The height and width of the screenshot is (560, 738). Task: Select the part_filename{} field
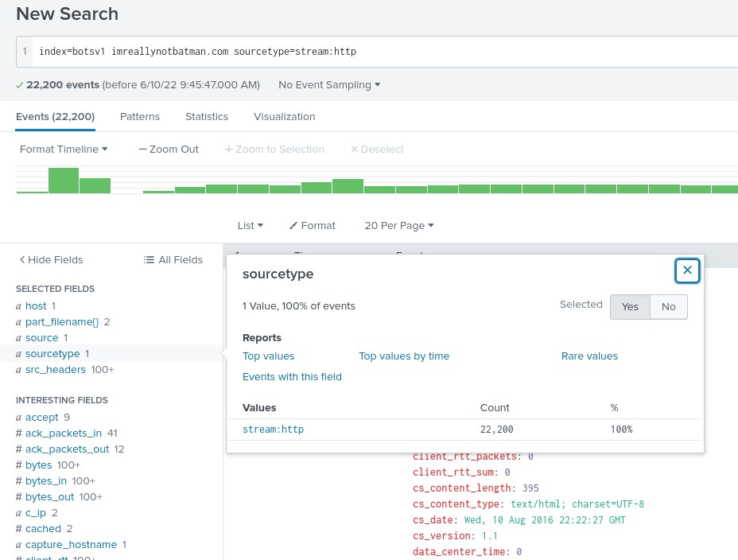(x=62, y=322)
